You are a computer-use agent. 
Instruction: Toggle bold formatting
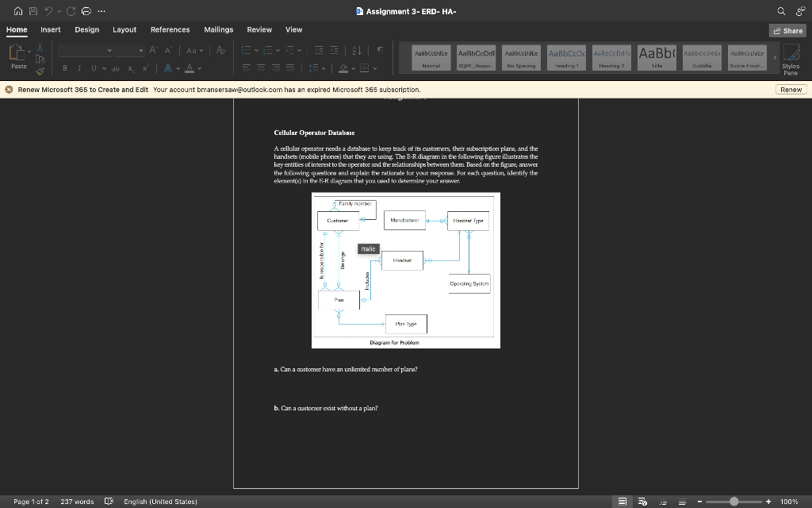(64, 67)
